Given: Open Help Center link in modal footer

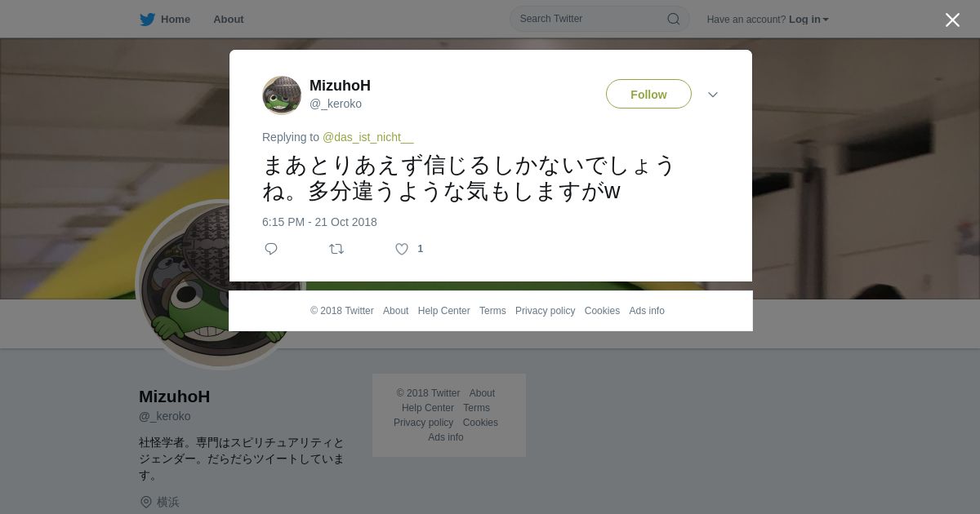Looking at the screenshot, I should [443, 311].
